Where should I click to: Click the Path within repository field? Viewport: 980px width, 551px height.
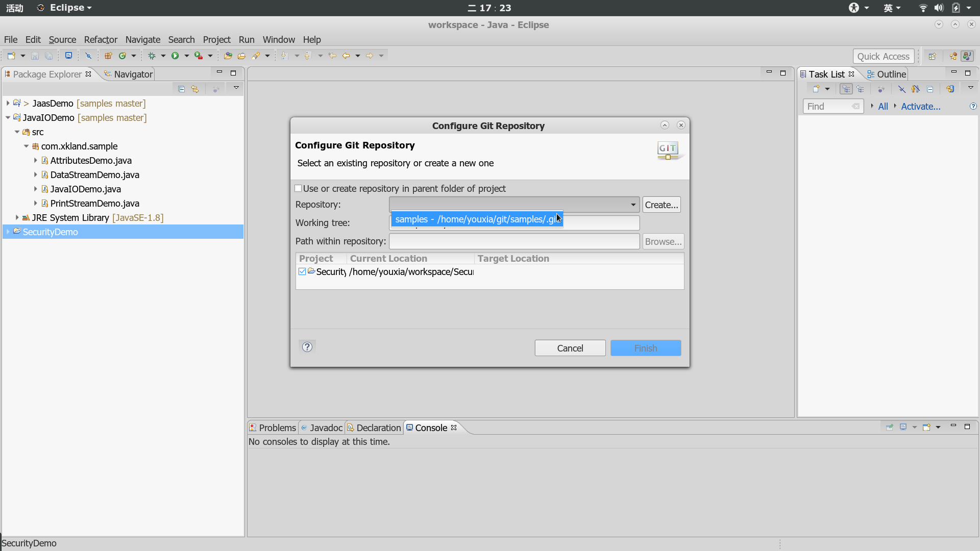514,241
